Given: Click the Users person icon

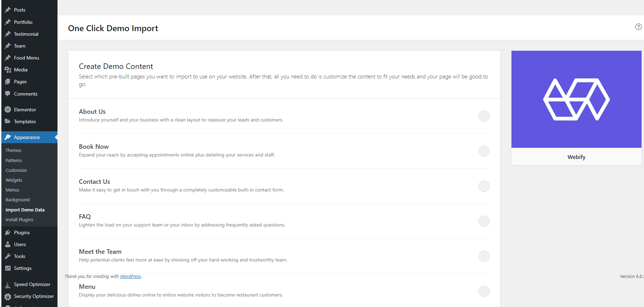Looking at the screenshot, I should click(8, 244).
